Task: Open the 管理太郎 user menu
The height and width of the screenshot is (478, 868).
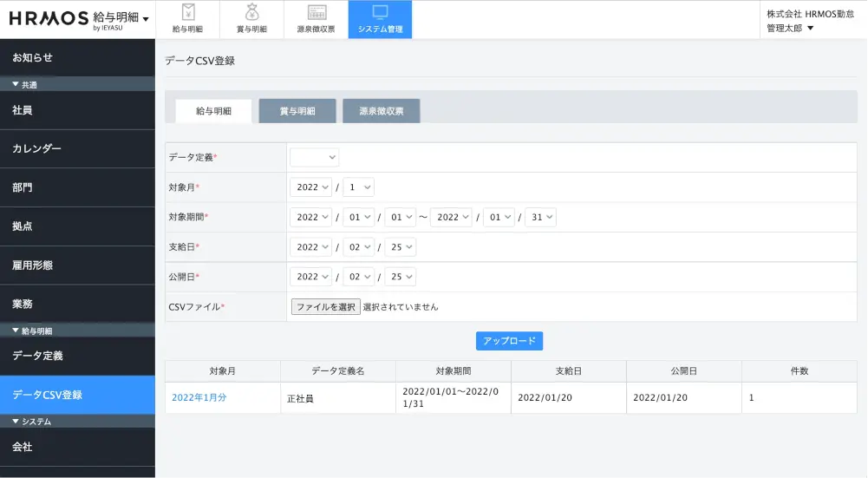Action: pos(790,29)
